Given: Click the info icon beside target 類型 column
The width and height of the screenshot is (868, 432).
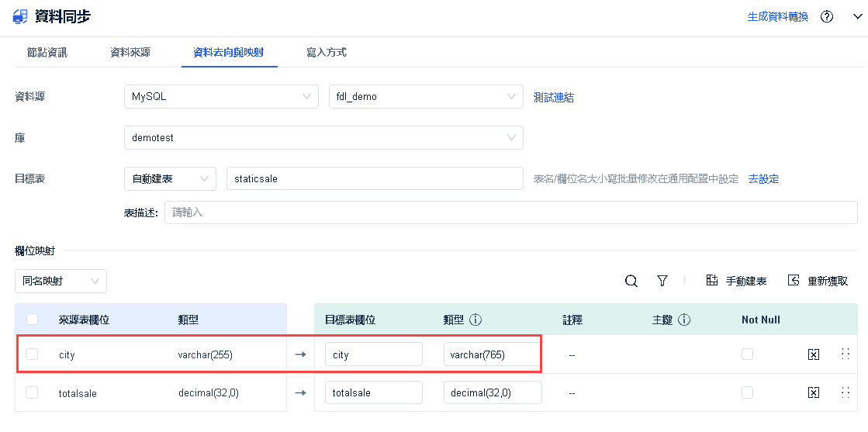Looking at the screenshot, I should pyautogui.click(x=476, y=320).
